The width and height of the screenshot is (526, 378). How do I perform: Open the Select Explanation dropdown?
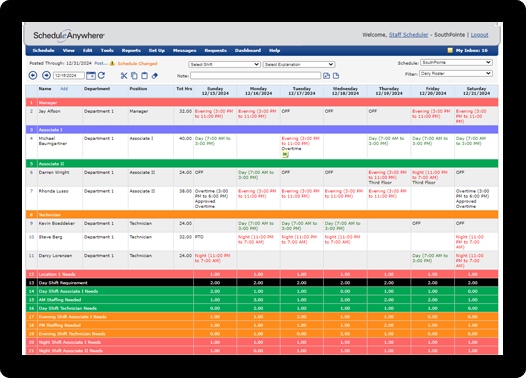(x=299, y=64)
